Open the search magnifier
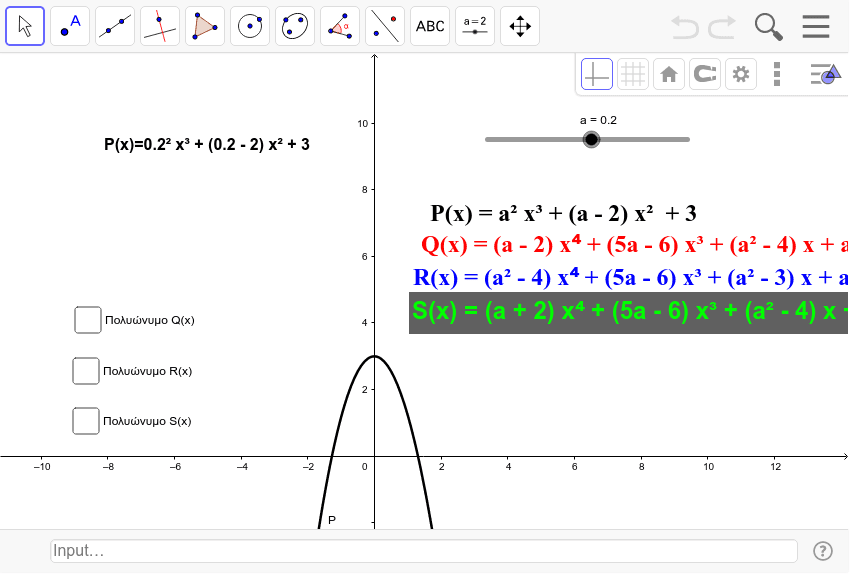This screenshot has width=850, height=574. [769, 27]
